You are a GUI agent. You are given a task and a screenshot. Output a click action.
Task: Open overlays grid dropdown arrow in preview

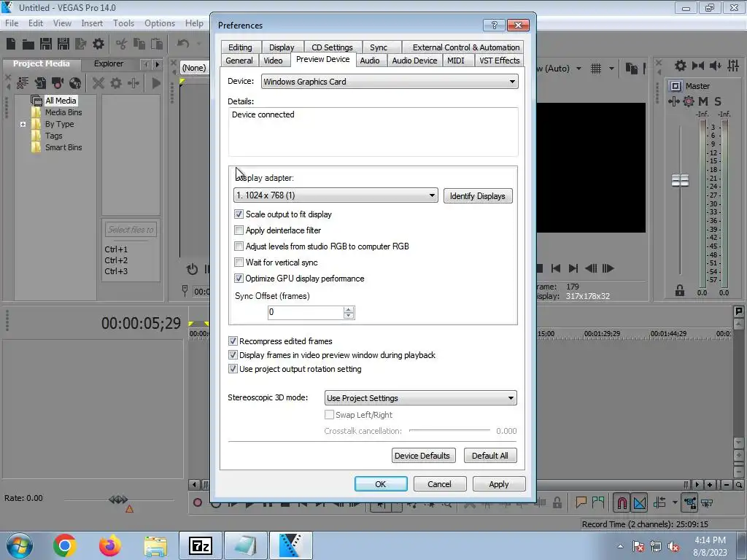click(x=611, y=69)
